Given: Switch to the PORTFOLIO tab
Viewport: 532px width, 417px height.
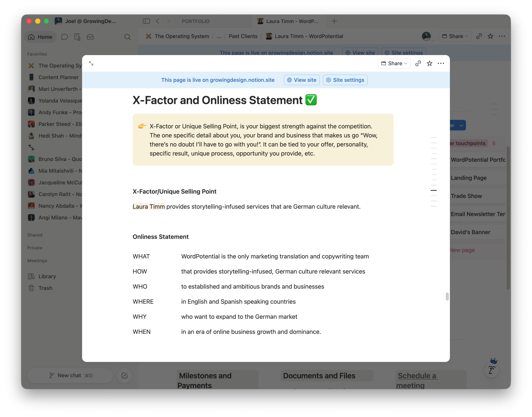Looking at the screenshot, I should pyautogui.click(x=195, y=21).
